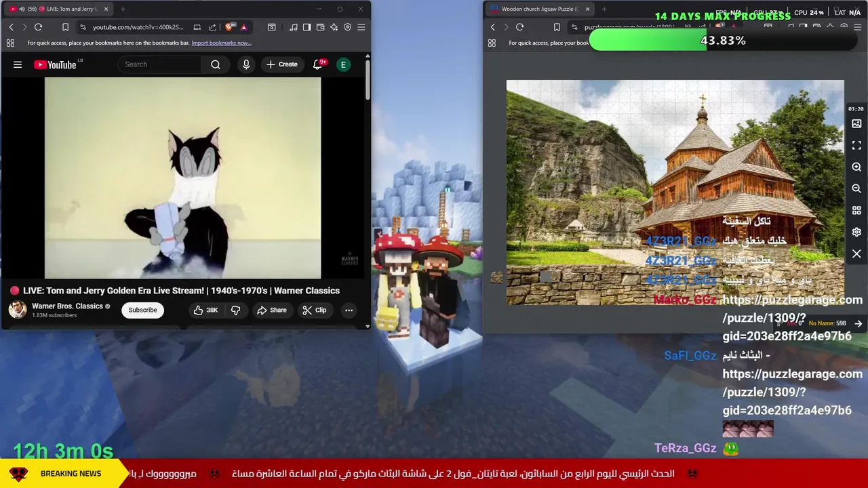Open YouTube notifications bell

pyautogui.click(x=317, y=64)
